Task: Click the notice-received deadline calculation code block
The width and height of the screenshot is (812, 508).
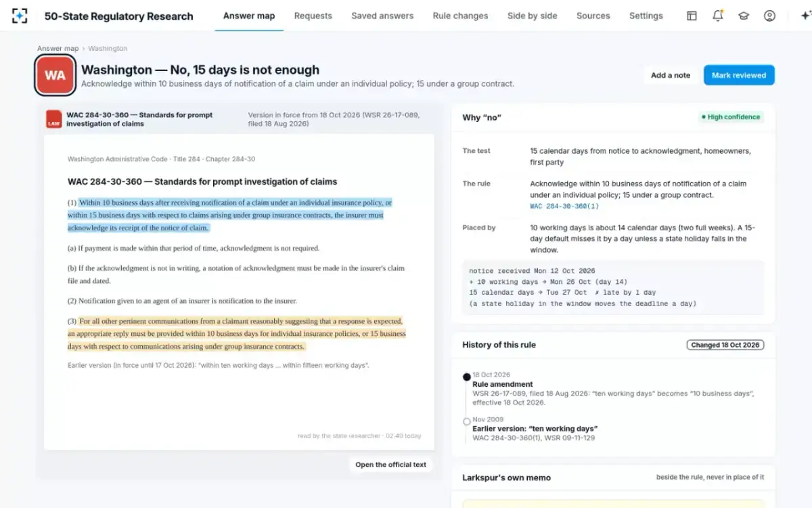Action: click(x=613, y=287)
